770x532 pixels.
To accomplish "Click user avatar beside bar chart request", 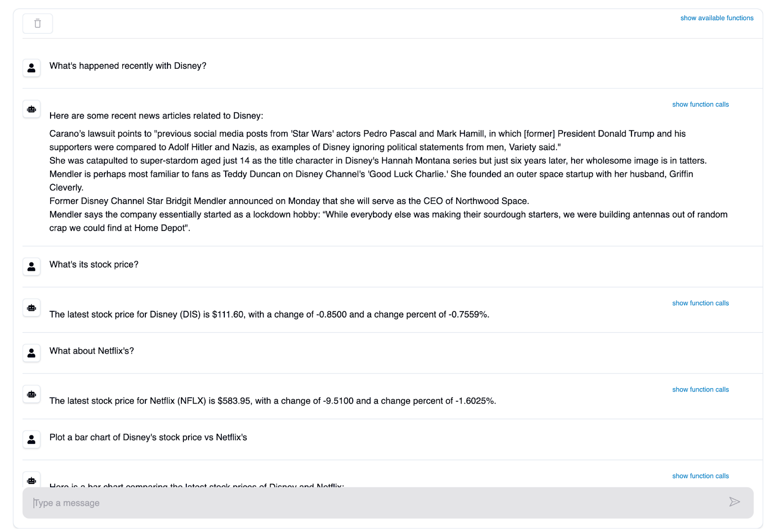I will [x=31, y=439].
